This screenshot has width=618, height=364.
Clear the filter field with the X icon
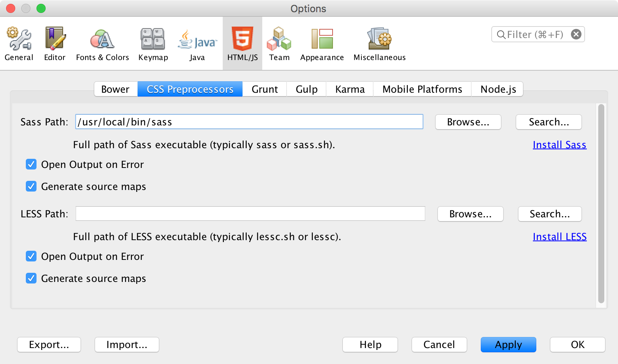(x=576, y=35)
